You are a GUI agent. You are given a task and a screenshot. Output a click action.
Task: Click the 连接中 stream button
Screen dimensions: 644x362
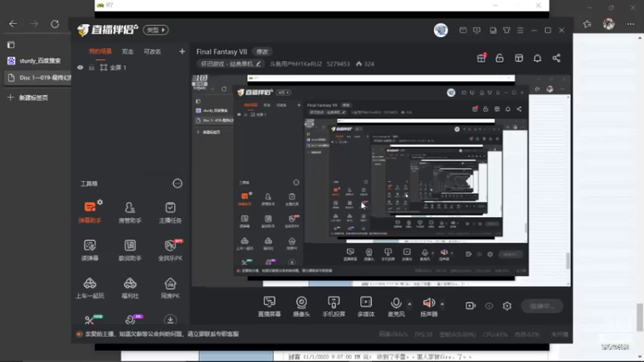tap(542, 306)
